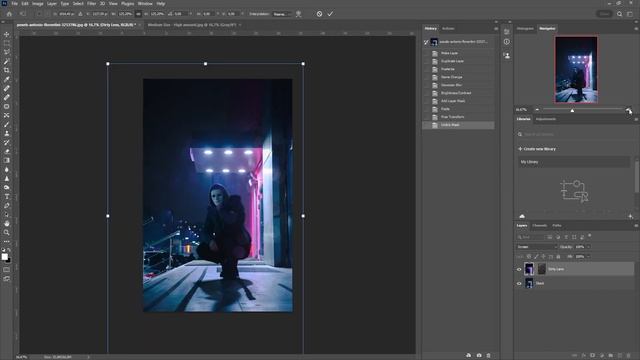
Task: Add layer mask icon in Layers panel
Action: tap(592, 356)
